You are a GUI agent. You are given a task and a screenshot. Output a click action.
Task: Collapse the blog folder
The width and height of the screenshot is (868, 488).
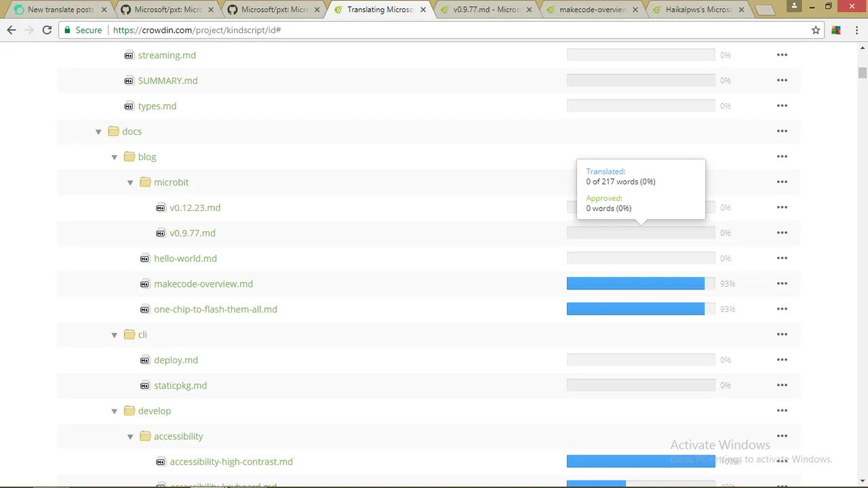pos(114,157)
